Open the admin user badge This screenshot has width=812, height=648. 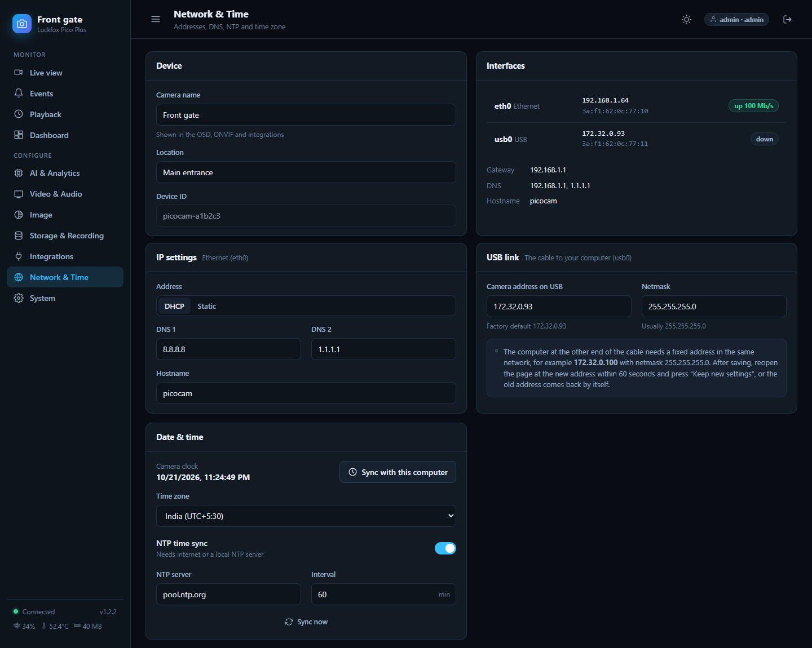point(736,19)
